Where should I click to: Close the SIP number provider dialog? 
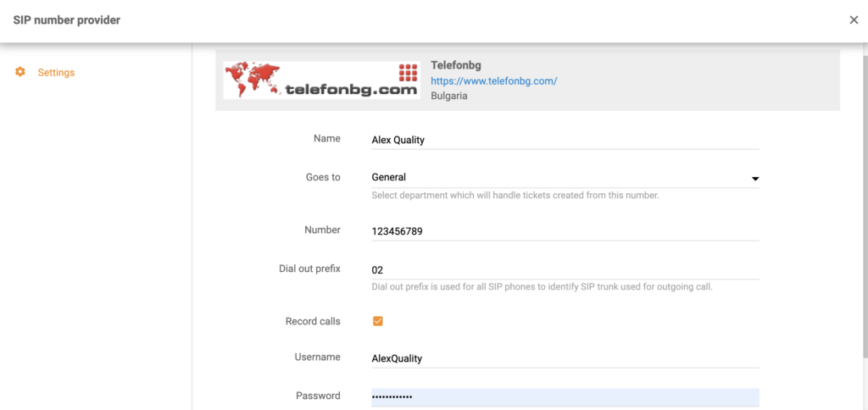[x=854, y=20]
